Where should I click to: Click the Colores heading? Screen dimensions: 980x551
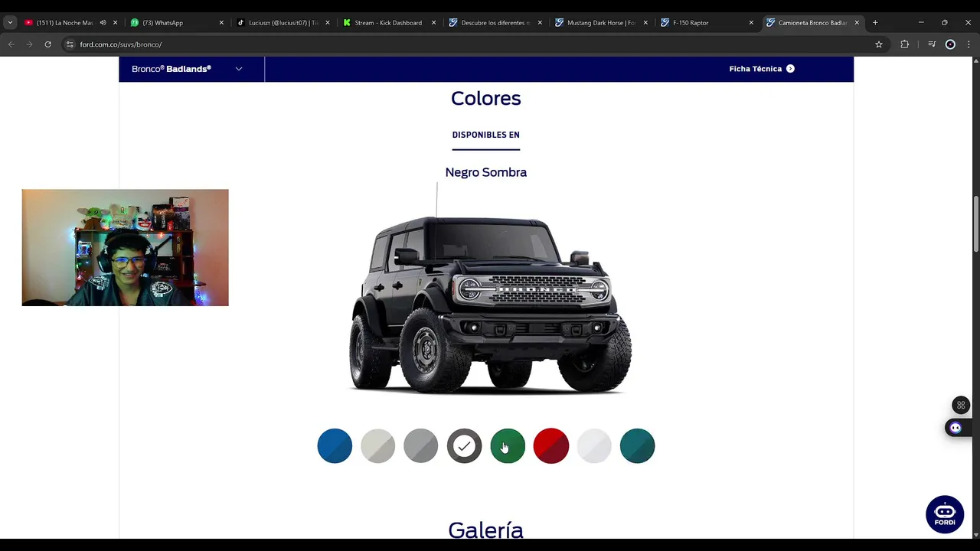(x=485, y=98)
